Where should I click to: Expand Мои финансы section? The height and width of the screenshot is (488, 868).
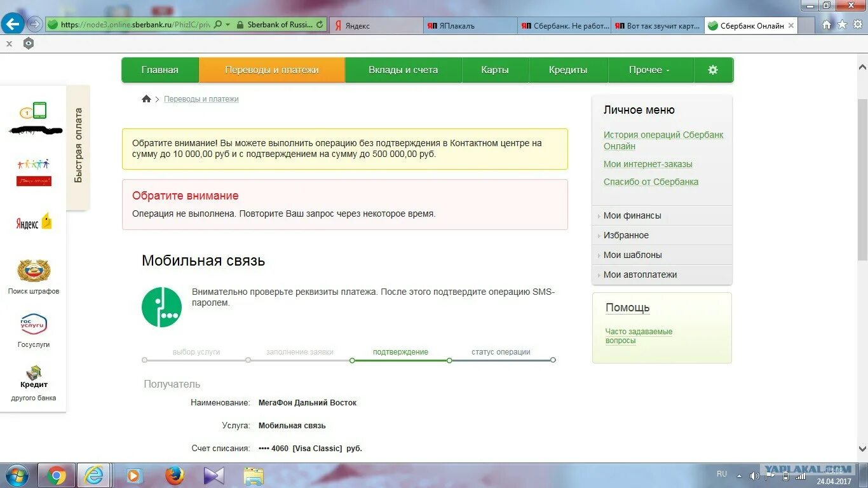(662, 215)
